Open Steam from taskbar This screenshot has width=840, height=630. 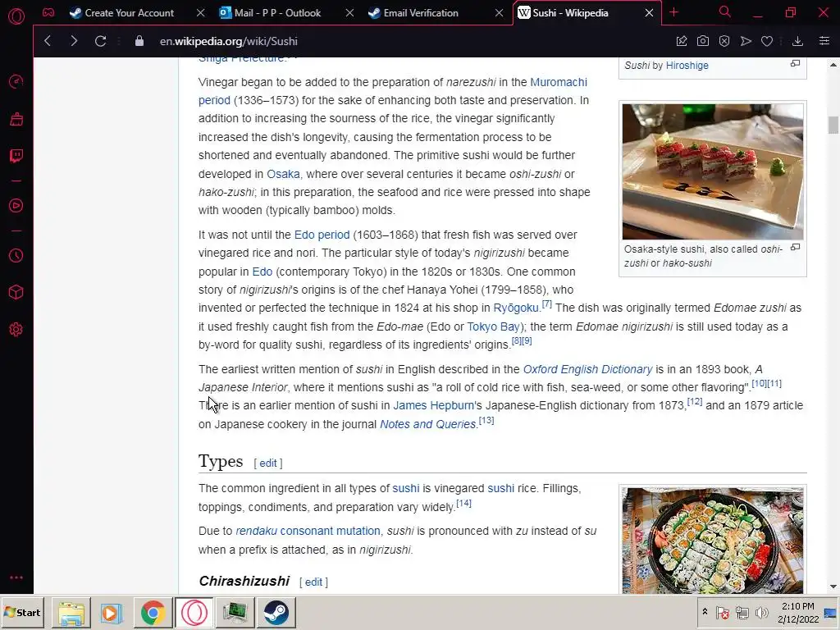(276, 613)
